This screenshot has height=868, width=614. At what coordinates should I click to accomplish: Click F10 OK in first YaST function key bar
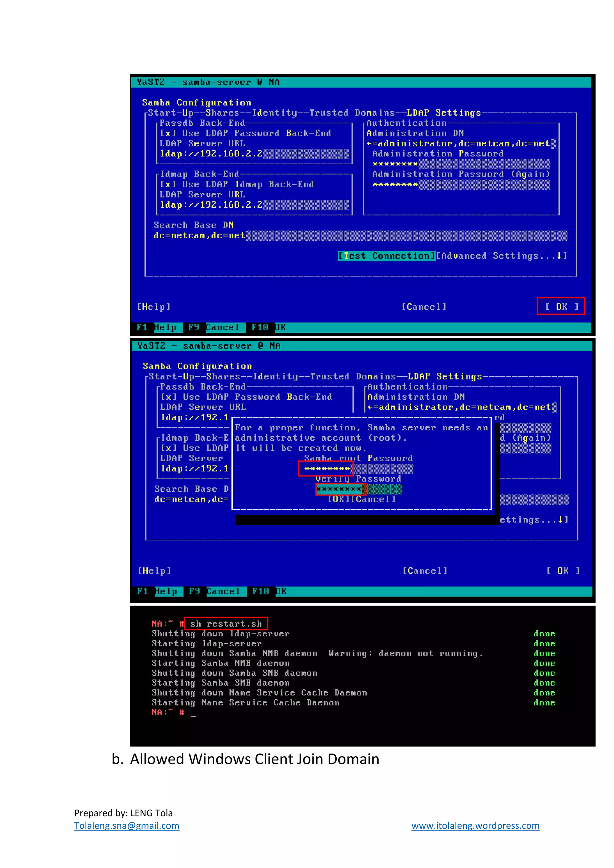(x=268, y=327)
